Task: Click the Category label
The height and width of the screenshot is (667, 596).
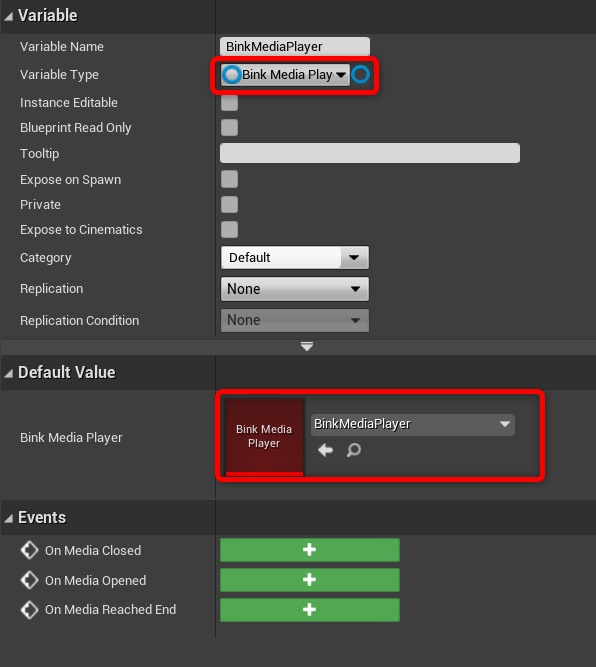Action: pos(46,258)
